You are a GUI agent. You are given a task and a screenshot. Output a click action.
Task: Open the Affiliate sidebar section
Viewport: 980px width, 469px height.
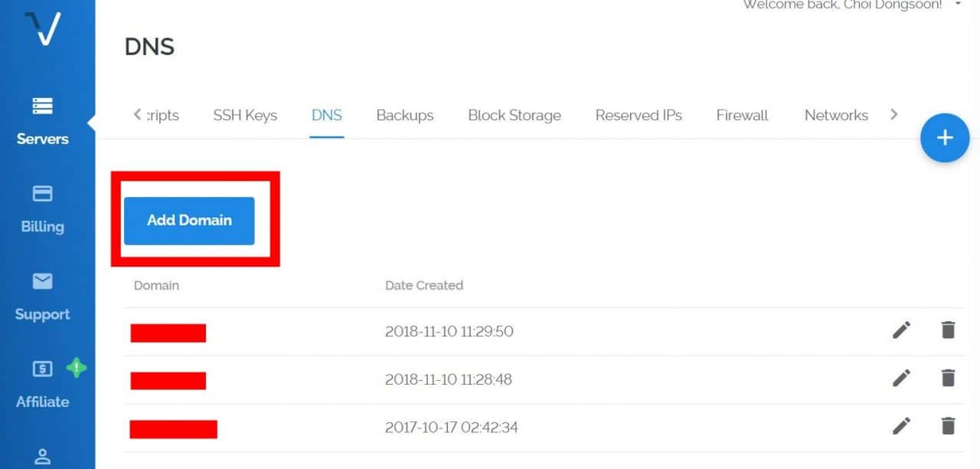(42, 384)
